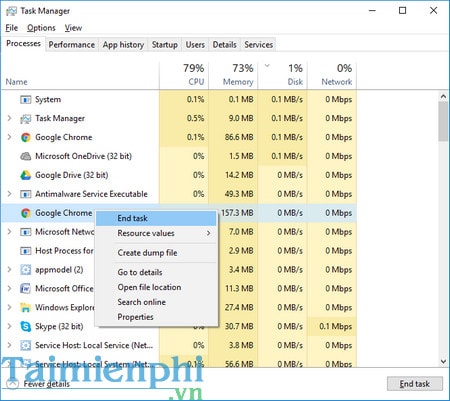Image resolution: width=450 pixels, height=401 pixels.
Task: Switch to the Performance tab
Action: 72,45
